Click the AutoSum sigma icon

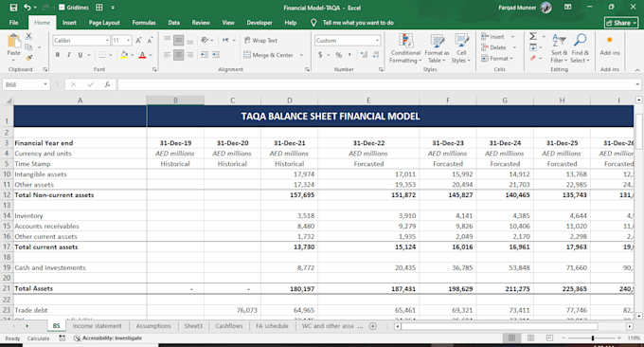(x=532, y=36)
